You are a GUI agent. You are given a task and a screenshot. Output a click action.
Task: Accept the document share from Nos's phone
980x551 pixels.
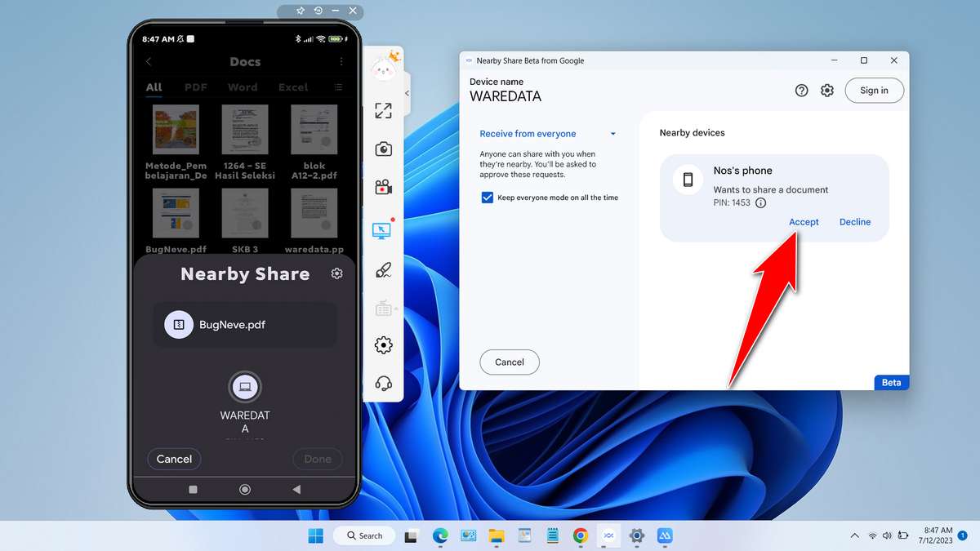804,221
